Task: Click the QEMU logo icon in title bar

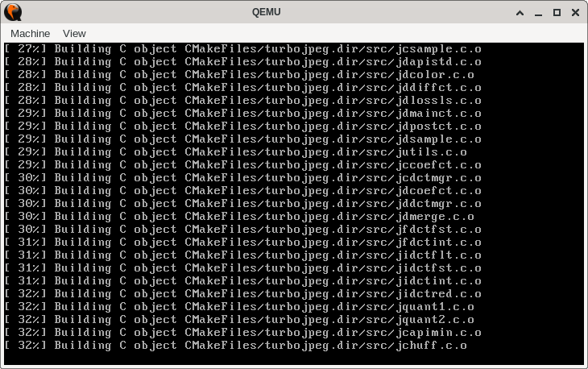Action: [x=13, y=12]
